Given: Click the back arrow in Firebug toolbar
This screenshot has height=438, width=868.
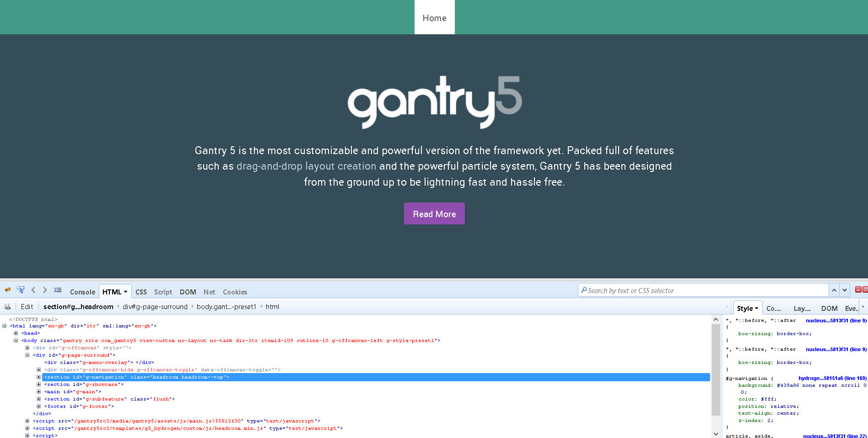Looking at the screenshot, I should point(33,290).
